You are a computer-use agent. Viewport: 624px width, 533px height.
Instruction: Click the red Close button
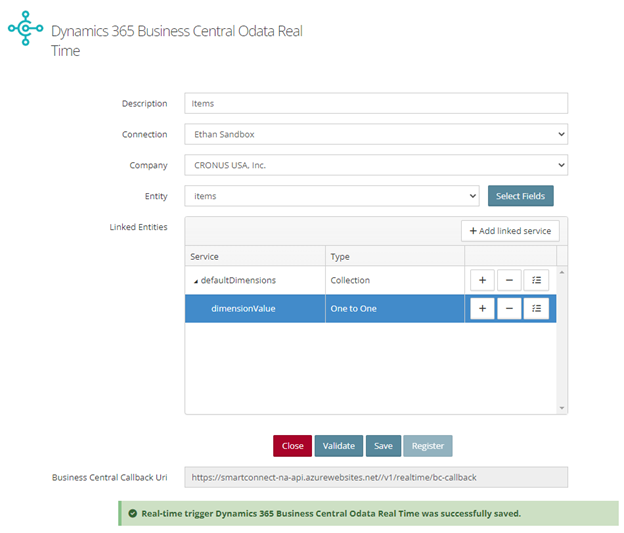coord(292,446)
